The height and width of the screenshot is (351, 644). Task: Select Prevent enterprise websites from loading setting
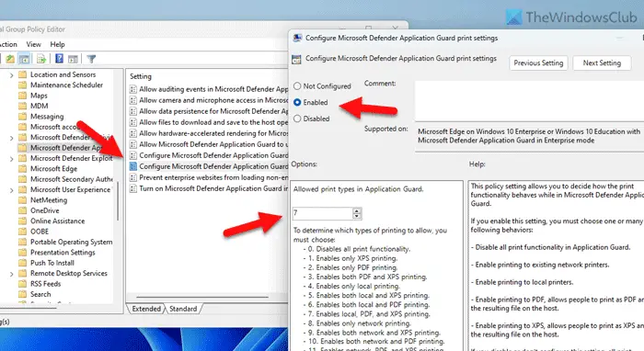209,177
